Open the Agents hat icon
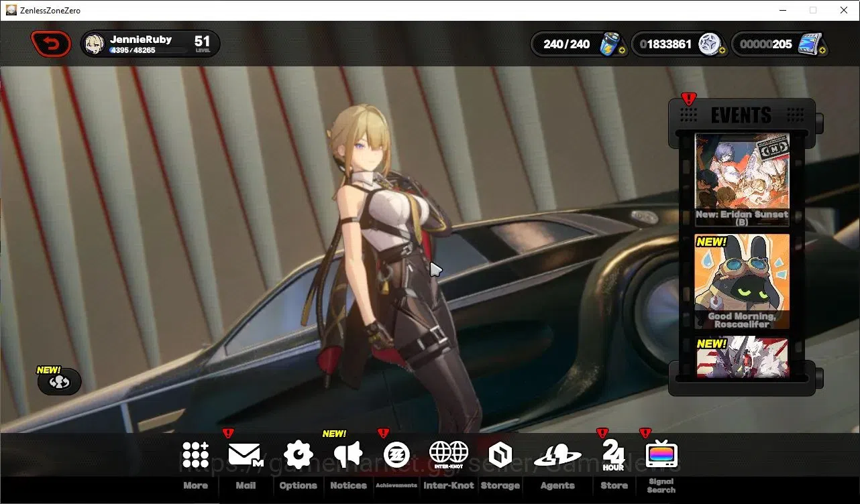860x504 pixels. pyautogui.click(x=557, y=456)
